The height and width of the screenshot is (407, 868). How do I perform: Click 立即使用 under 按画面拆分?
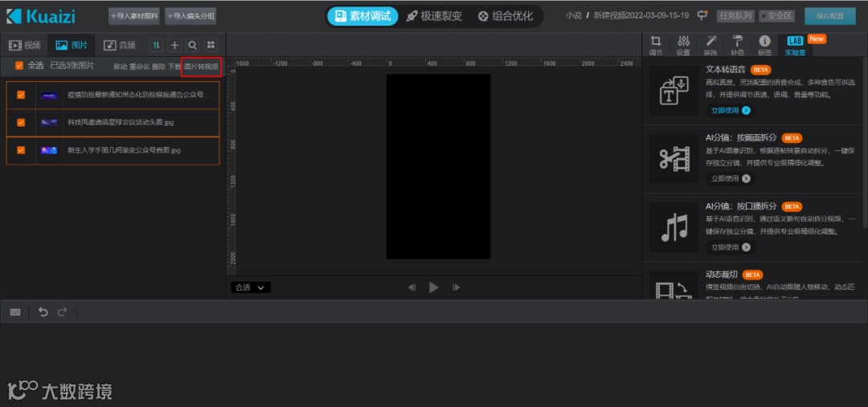pos(731,179)
